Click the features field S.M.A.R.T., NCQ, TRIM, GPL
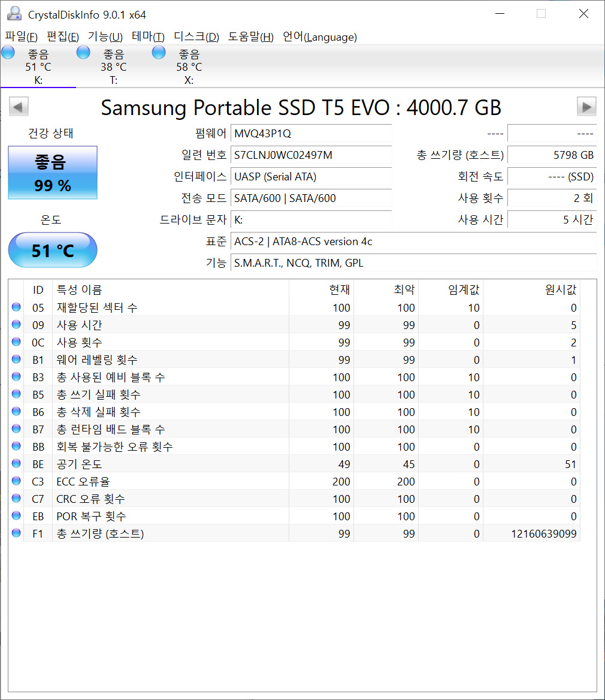The image size is (605, 700). (x=413, y=262)
